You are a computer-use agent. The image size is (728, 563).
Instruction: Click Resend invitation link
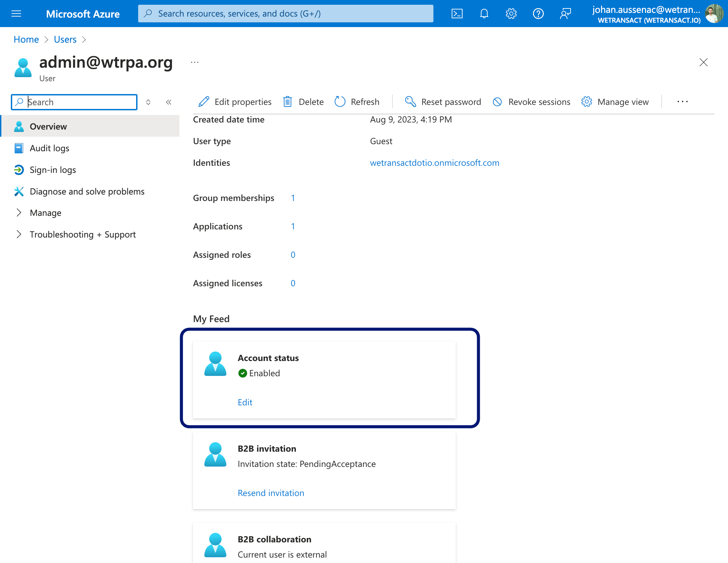pos(271,493)
